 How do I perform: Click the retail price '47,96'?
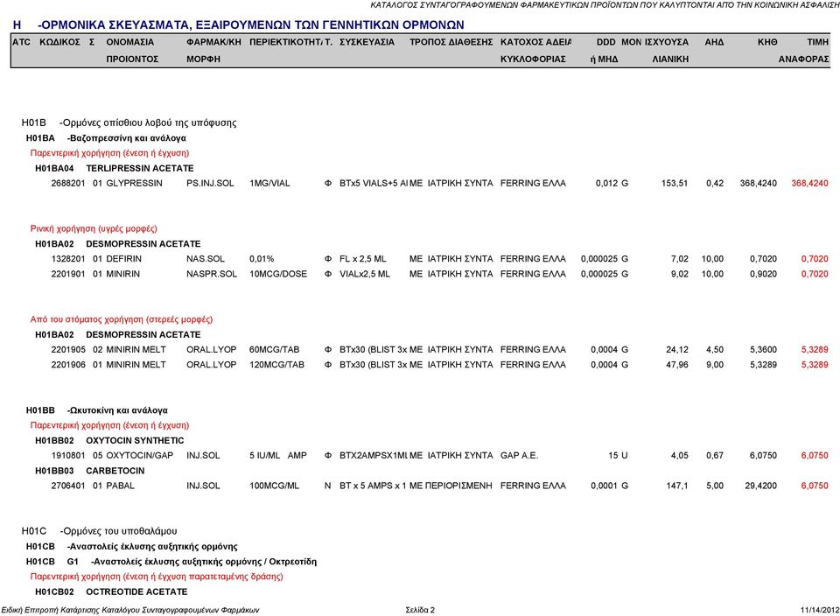click(x=677, y=365)
